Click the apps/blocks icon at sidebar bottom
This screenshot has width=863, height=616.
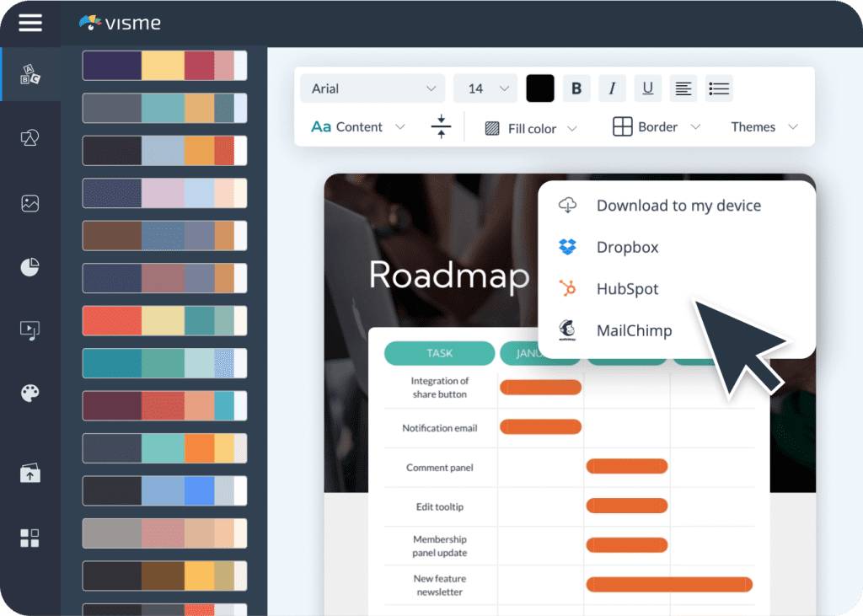pyautogui.click(x=29, y=537)
